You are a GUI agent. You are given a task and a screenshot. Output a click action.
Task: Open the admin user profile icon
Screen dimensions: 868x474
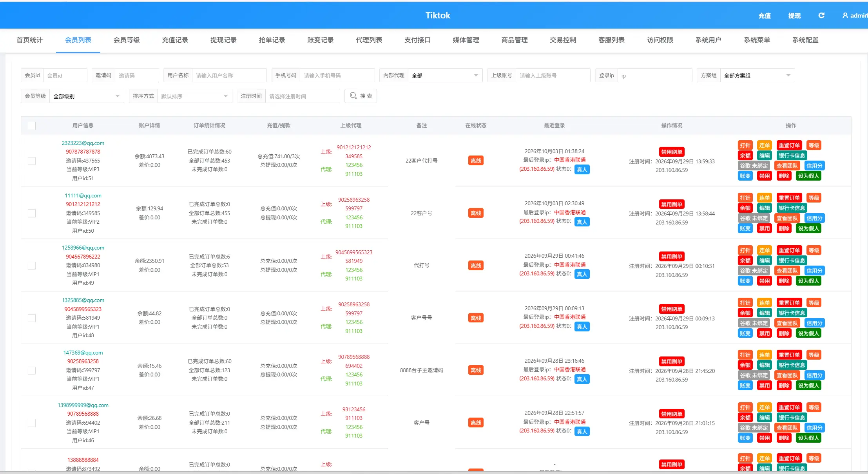click(x=845, y=15)
